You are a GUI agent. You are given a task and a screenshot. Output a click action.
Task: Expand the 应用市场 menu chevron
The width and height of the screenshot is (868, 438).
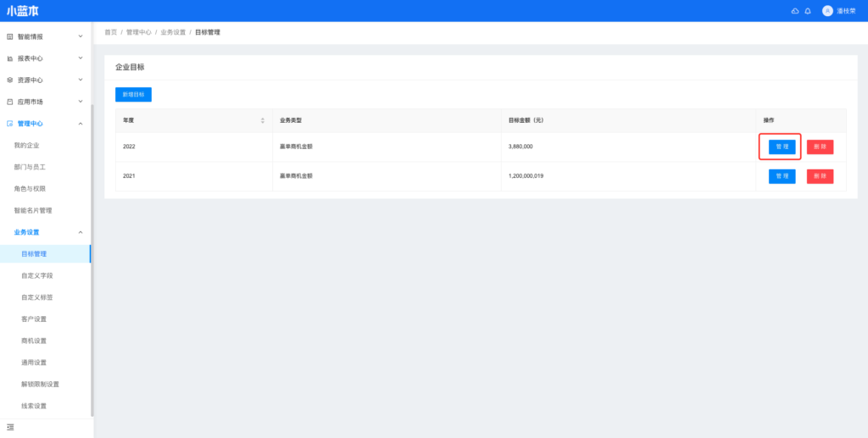81,102
